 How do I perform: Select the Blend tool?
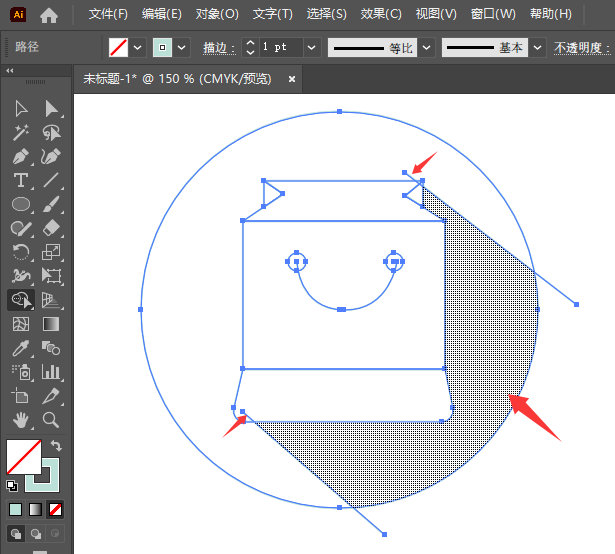[x=51, y=348]
